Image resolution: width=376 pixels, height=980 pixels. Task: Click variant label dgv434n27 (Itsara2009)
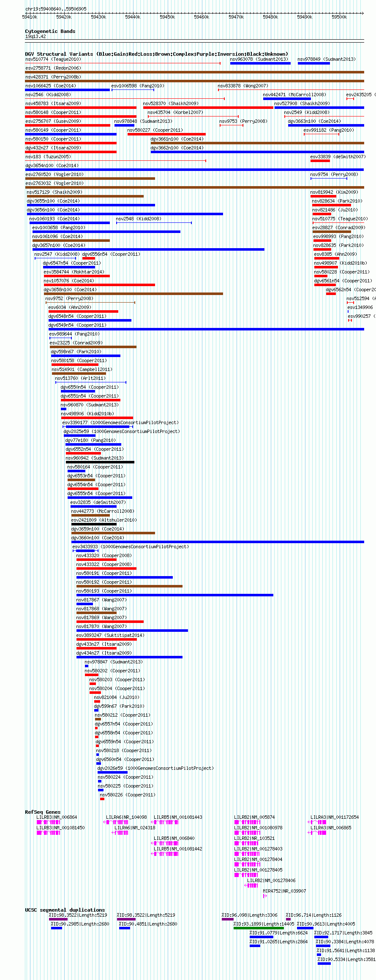click(104, 653)
